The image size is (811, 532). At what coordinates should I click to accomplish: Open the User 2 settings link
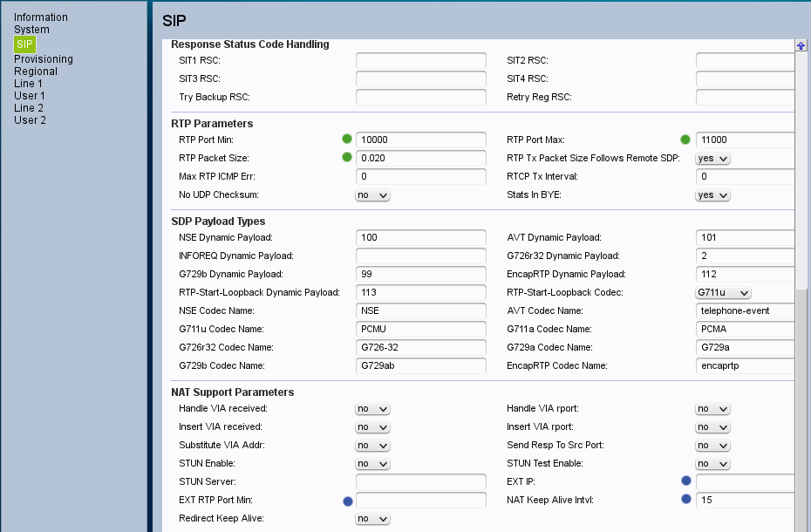[30, 120]
